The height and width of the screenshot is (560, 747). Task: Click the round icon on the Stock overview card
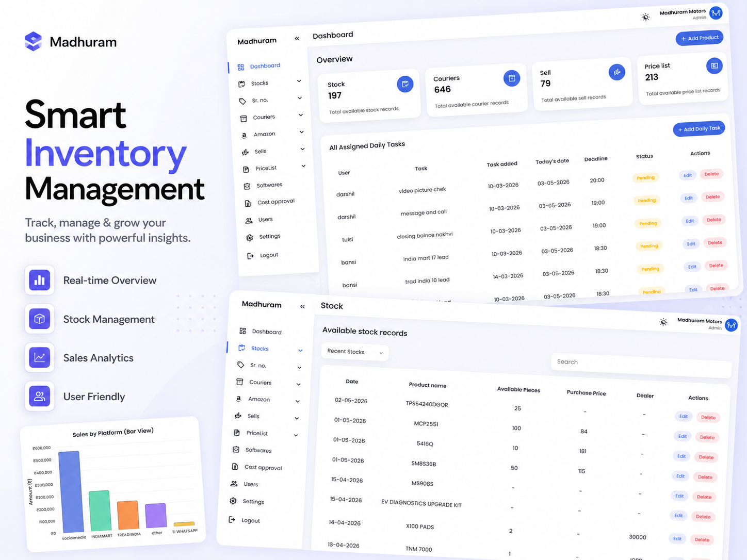405,84
